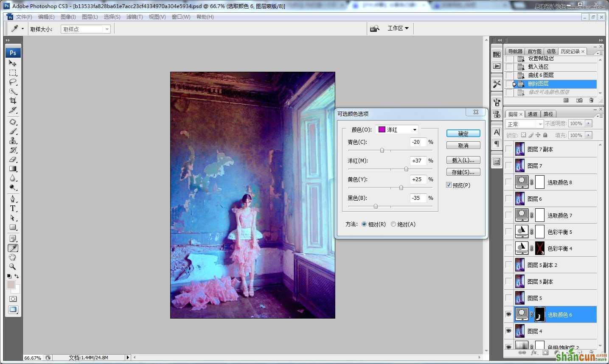The height and width of the screenshot is (364, 609).
Task: Select the Dodge tool
Action: tap(13, 187)
